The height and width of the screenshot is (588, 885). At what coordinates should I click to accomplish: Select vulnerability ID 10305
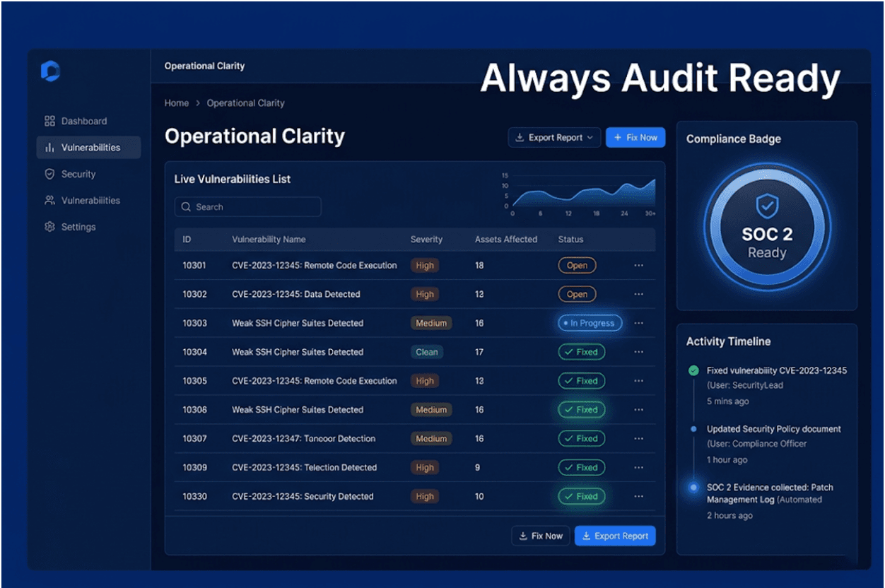pyautogui.click(x=195, y=381)
